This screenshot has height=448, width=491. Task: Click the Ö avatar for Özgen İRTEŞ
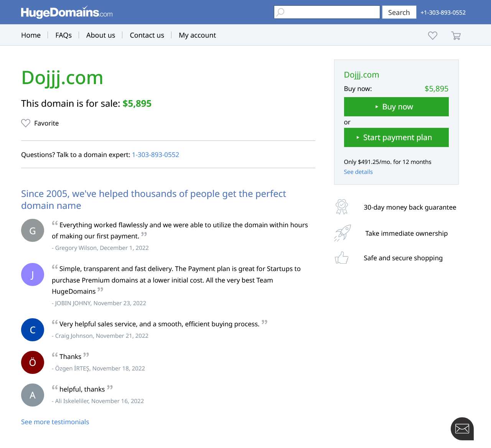pos(33,362)
